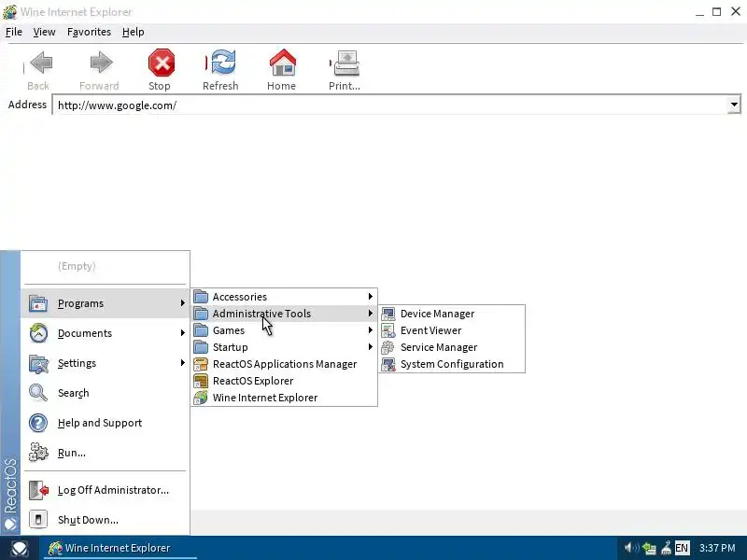Click the Wine Internet Explorer title bar icon
This screenshot has width=747, height=560.
(9, 11)
